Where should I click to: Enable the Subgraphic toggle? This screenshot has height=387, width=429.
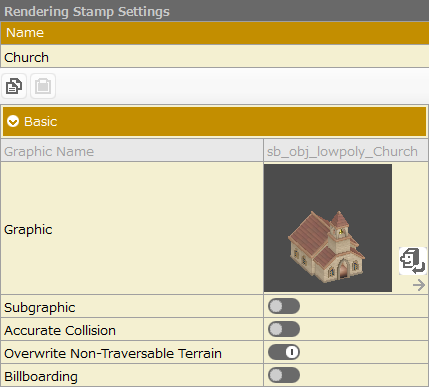tap(284, 306)
